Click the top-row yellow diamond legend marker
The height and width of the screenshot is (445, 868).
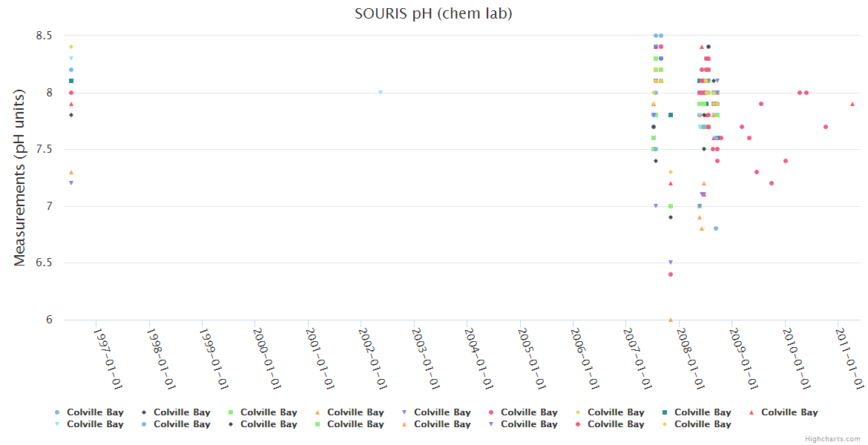(578, 412)
